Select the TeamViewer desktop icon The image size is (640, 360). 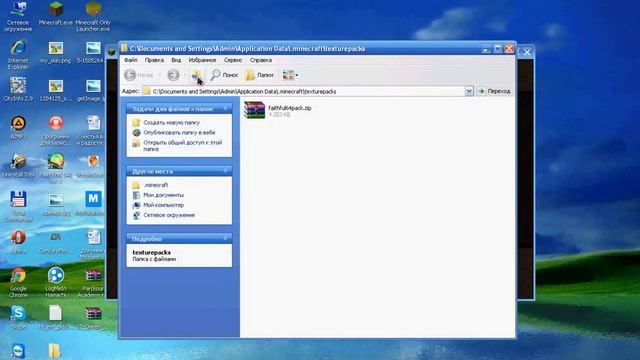point(18,351)
